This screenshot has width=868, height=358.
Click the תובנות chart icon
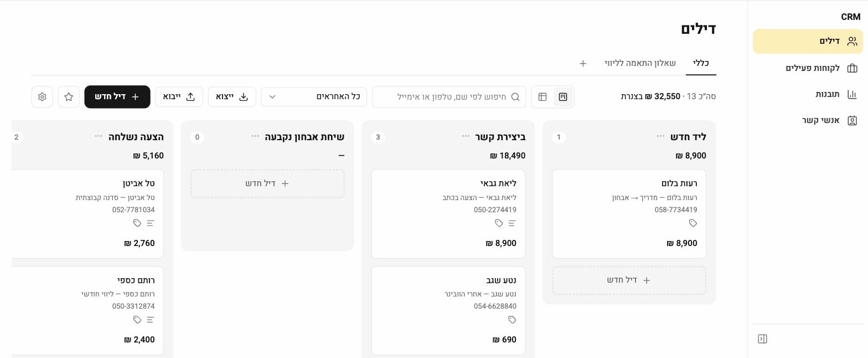[852, 94]
